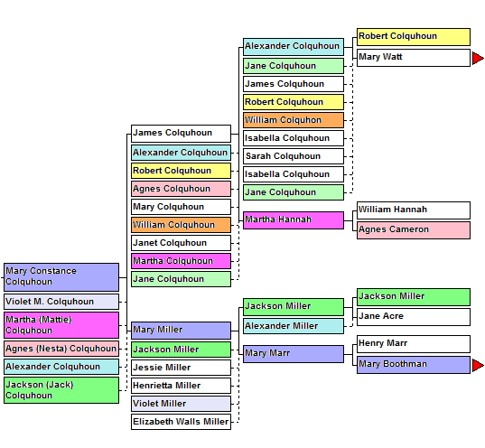Select the Martha Hannah box
485x448 pixels.
pos(294,220)
